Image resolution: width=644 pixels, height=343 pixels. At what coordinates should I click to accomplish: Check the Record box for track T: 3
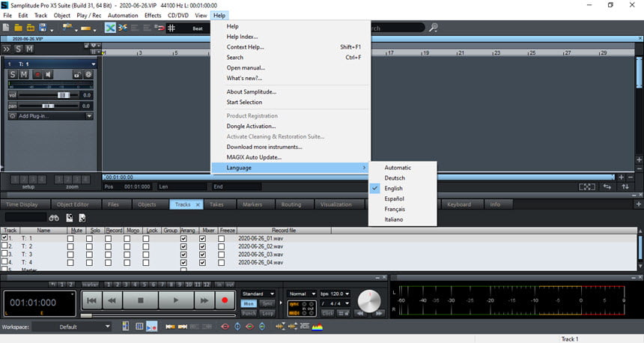tap(108, 255)
